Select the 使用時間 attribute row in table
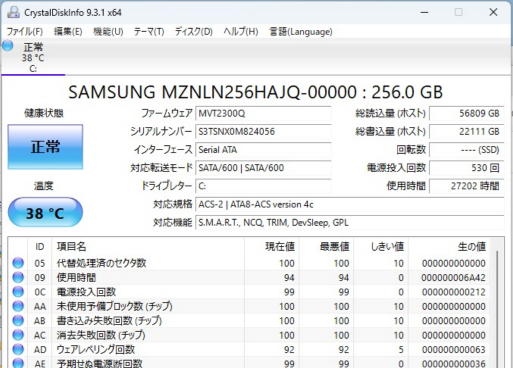The height and width of the screenshot is (368, 513). [250, 277]
